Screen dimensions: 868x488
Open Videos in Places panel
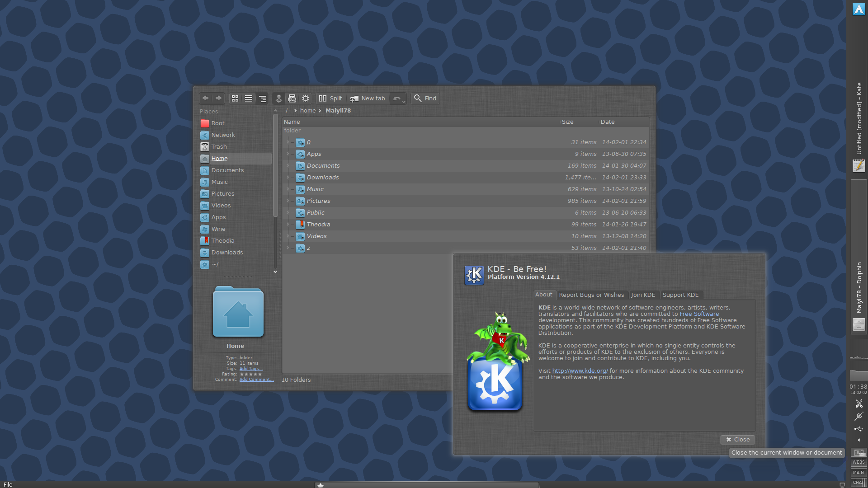coord(236,205)
